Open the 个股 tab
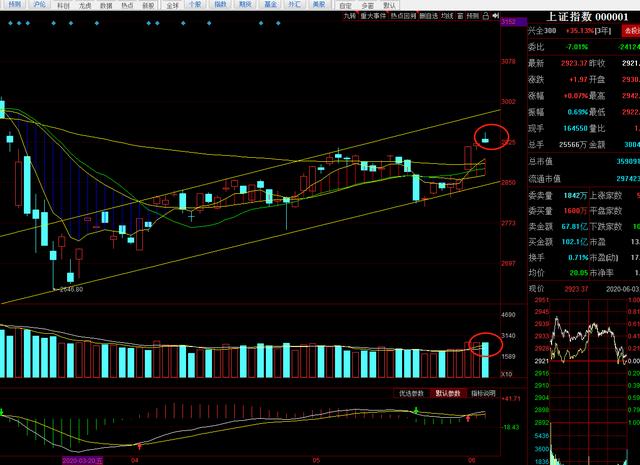Image resolution: width=640 pixels, height=465 pixels. tap(195, 4)
